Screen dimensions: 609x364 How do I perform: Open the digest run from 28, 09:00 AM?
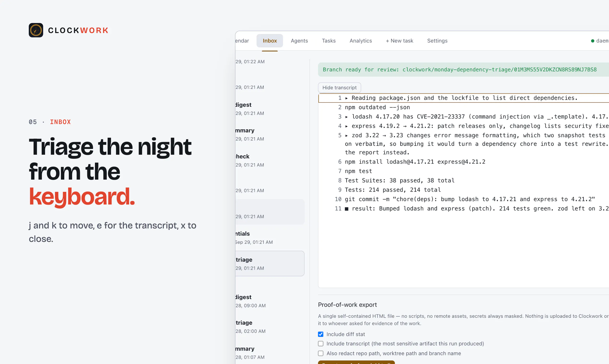[270, 301]
